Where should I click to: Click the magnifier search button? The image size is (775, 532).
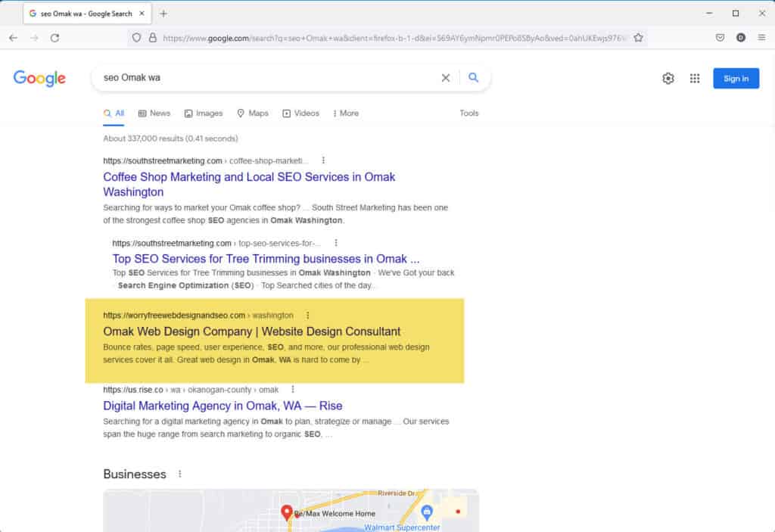point(474,78)
